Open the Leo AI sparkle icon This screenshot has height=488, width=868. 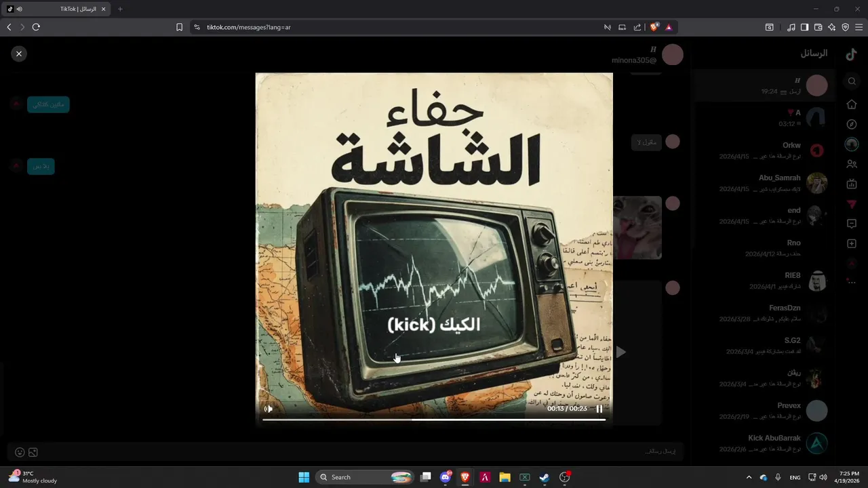click(831, 27)
